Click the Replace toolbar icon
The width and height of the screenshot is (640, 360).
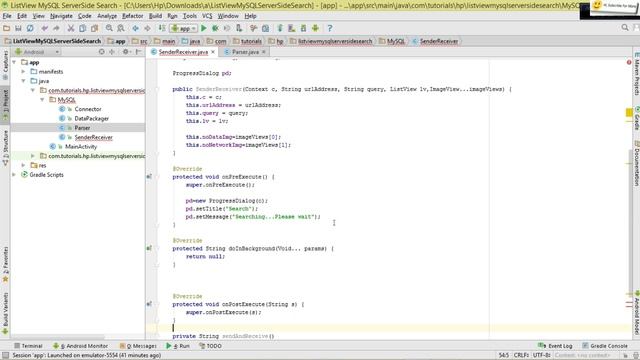(x=121, y=28)
